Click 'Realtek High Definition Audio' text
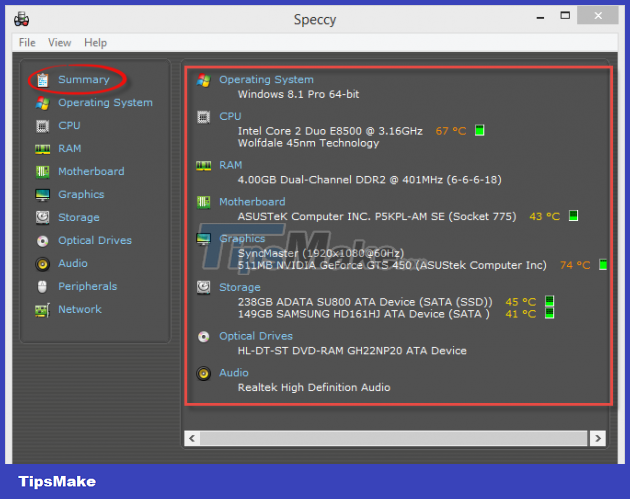 (314, 387)
